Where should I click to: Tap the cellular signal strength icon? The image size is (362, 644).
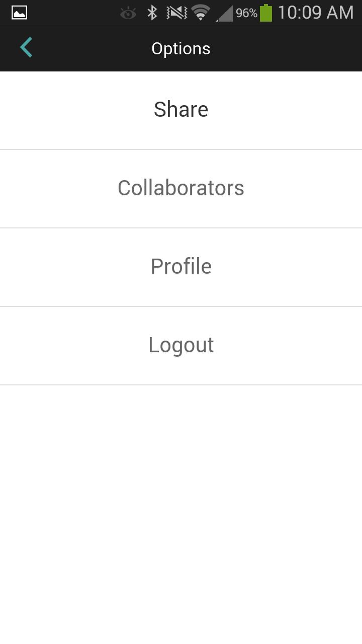pos(225,14)
